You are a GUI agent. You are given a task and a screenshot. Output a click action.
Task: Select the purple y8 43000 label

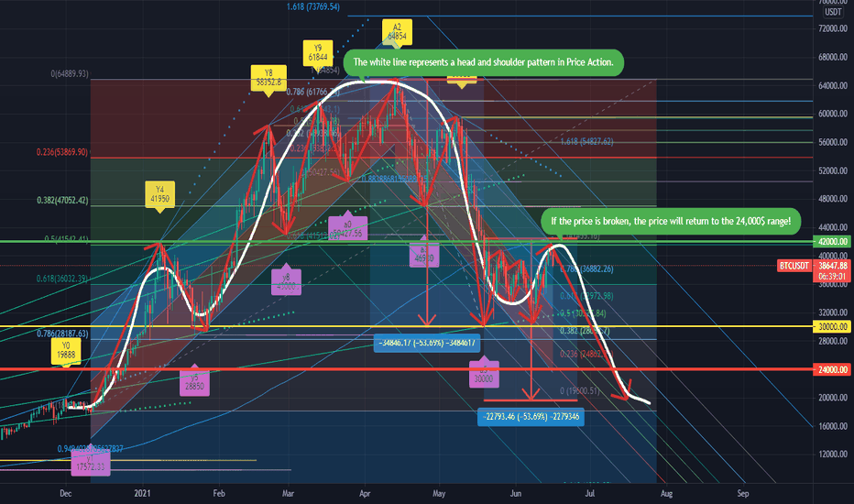pyautogui.click(x=286, y=281)
